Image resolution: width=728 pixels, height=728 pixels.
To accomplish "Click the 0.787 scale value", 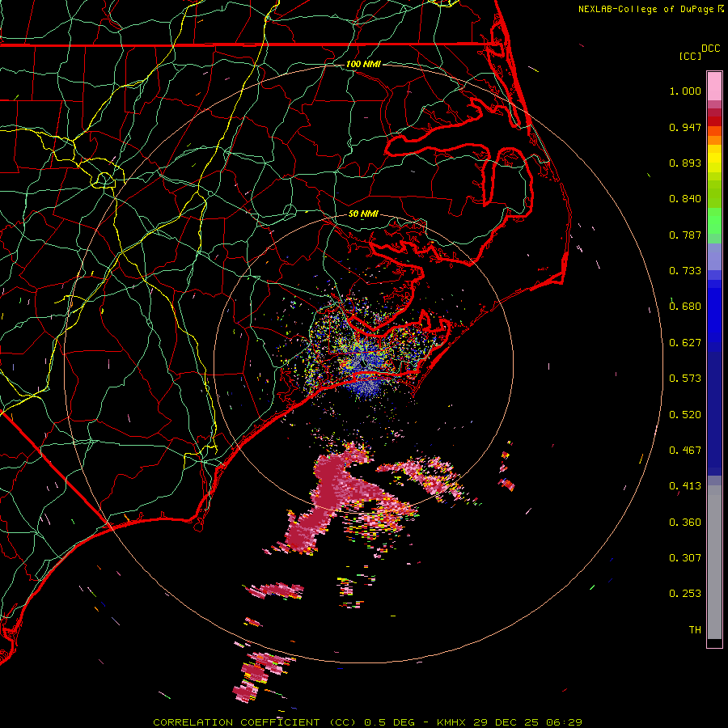I will (685, 235).
